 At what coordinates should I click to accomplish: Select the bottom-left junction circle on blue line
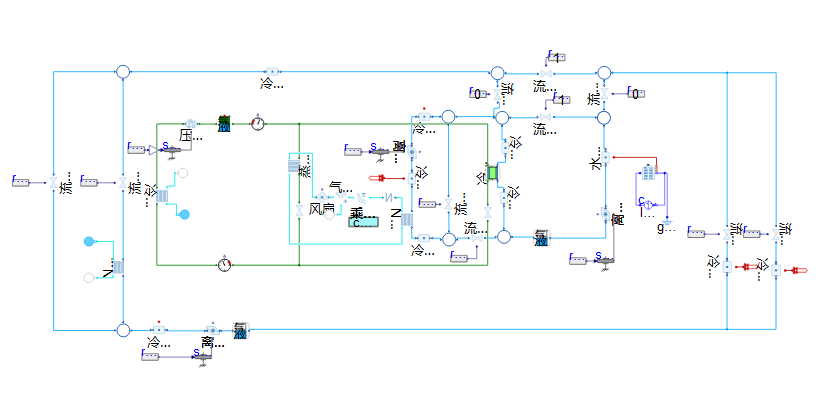123,330
